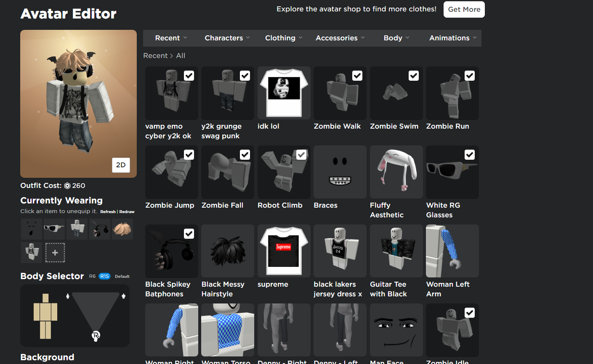Equip the idk lol t-shirt
Screen dimensions: 593x364
[x=284, y=93]
